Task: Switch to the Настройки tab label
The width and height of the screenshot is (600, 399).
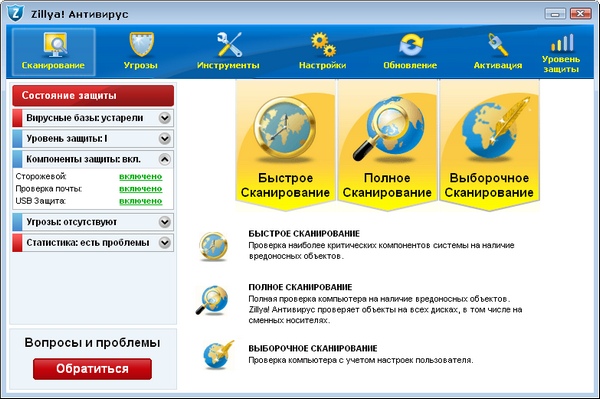Action: 323,65
